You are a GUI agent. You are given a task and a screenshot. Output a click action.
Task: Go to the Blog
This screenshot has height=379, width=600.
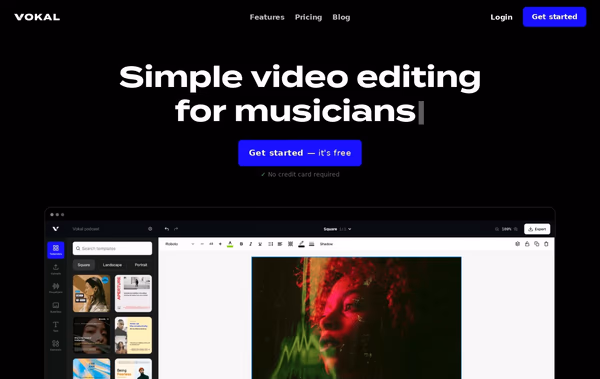pos(341,17)
